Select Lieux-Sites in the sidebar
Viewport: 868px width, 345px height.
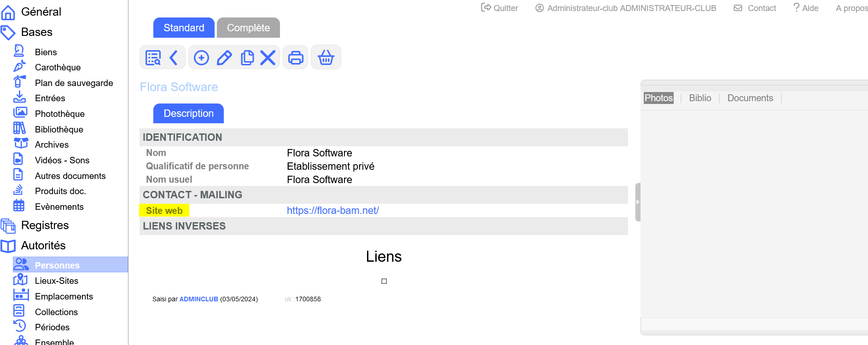click(56, 281)
